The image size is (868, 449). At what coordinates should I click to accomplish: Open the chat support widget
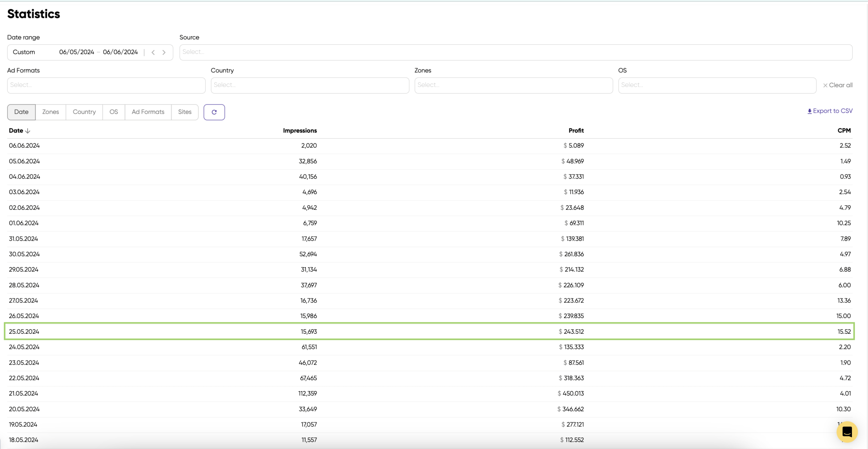(846, 432)
